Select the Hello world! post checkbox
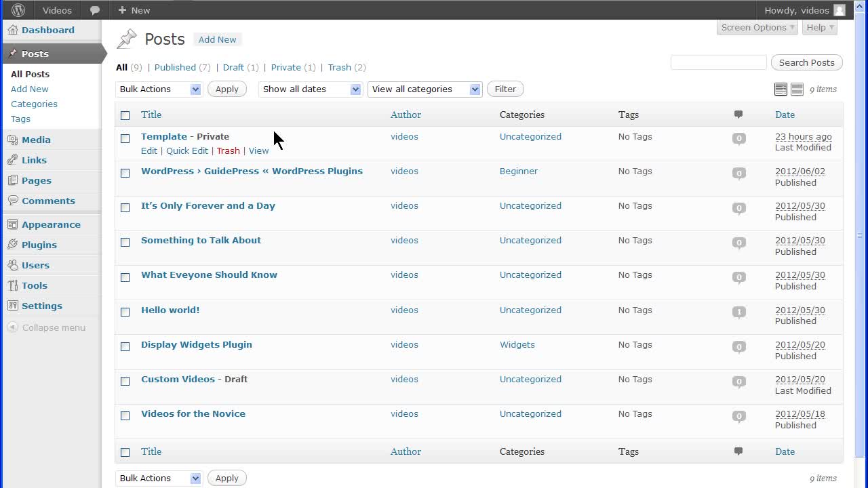 (x=125, y=312)
